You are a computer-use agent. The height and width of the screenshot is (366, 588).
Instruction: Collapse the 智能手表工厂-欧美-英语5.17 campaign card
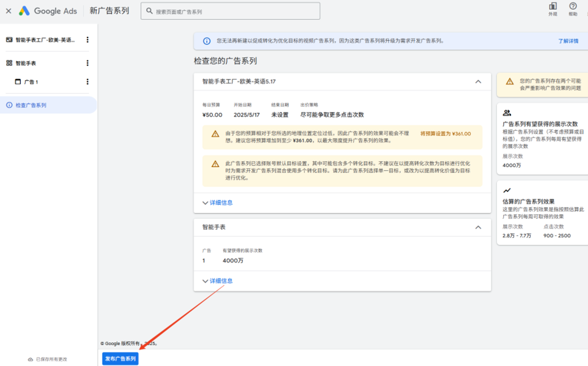click(x=478, y=82)
